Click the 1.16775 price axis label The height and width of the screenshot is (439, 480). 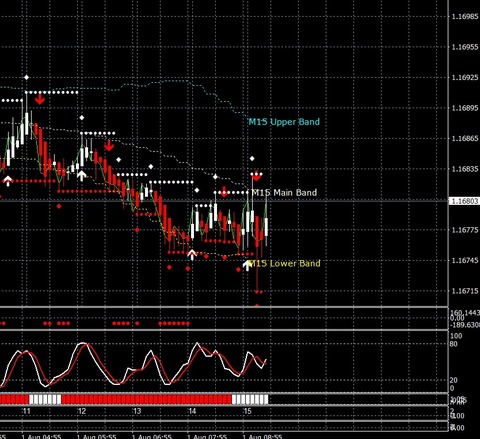point(465,230)
